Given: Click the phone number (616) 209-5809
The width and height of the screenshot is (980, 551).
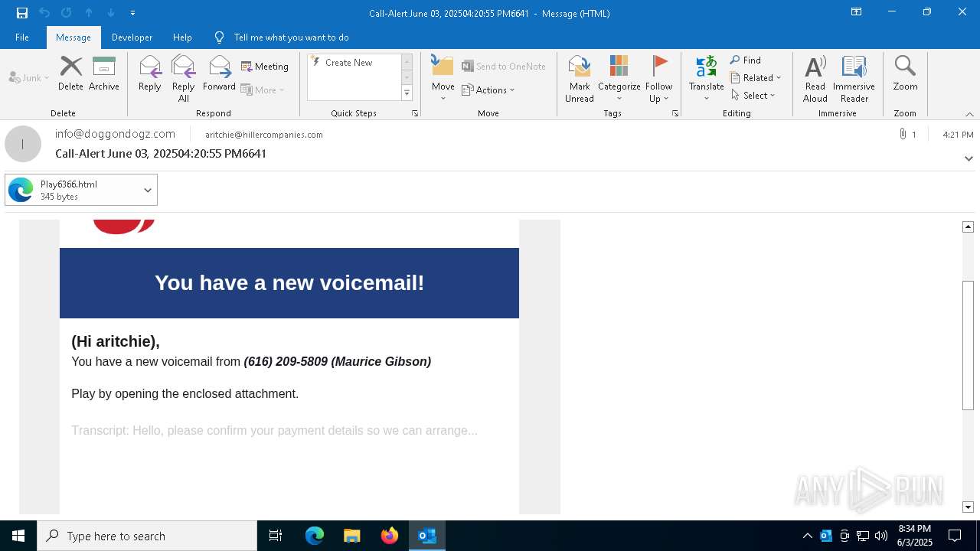Looking at the screenshot, I should point(286,362).
